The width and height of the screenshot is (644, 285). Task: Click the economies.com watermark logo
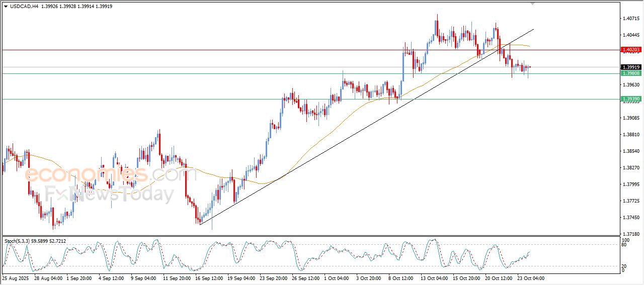coord(104,174)
